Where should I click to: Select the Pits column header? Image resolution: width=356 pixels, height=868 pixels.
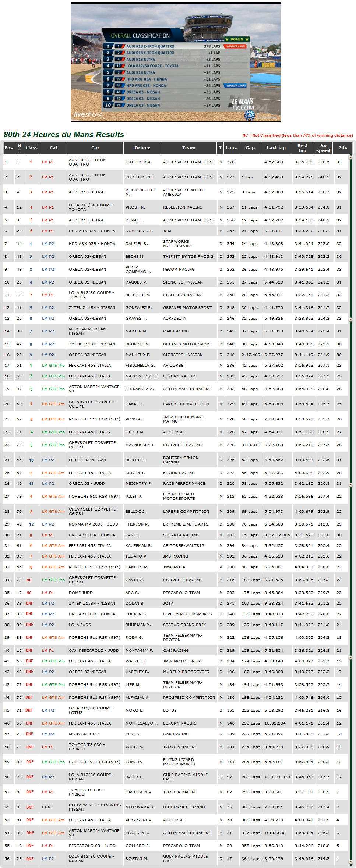[x=343, y=148]
